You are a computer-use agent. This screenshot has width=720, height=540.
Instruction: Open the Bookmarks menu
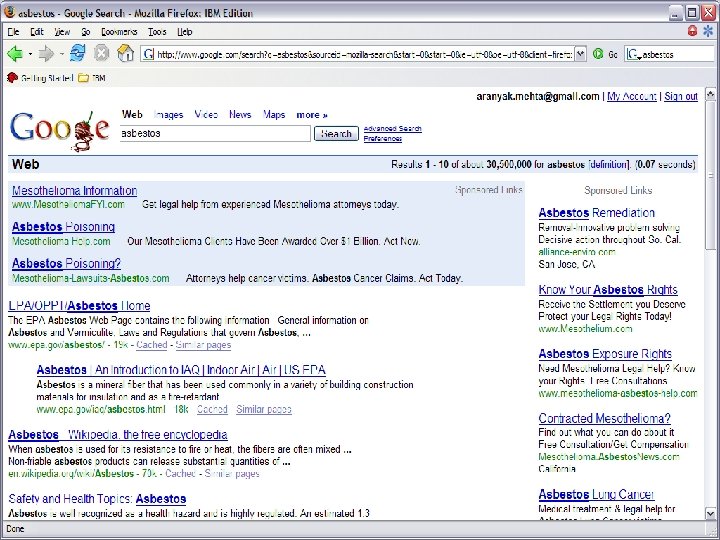pyautogui.click(x=119, y=32)
